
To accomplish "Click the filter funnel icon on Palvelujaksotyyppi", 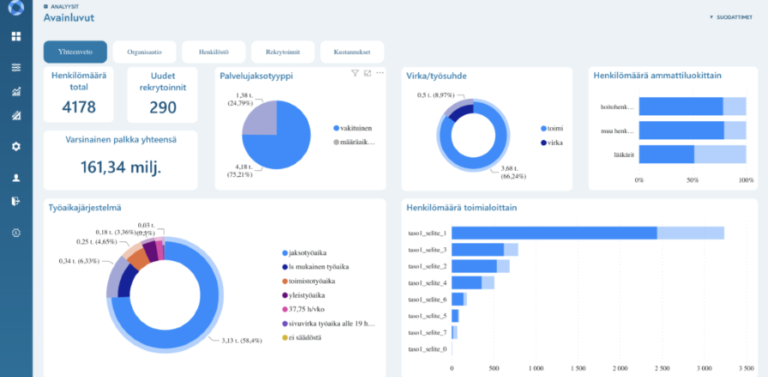I will 355,73.
